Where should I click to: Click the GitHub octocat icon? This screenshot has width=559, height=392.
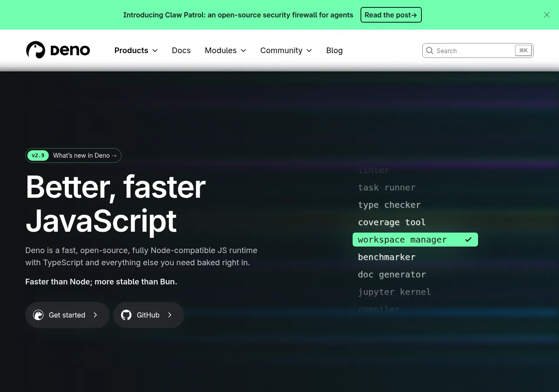pyautogui.click(x=126, y=315)
